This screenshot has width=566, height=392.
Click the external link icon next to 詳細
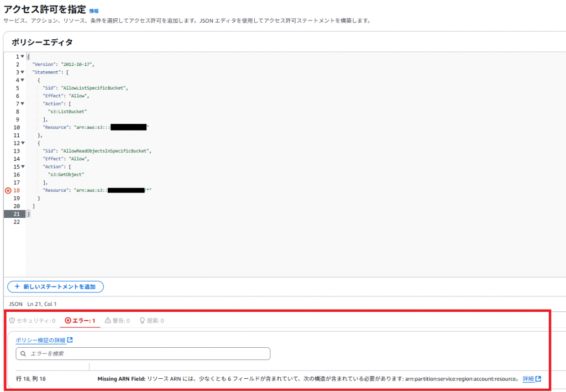[538, 379]
